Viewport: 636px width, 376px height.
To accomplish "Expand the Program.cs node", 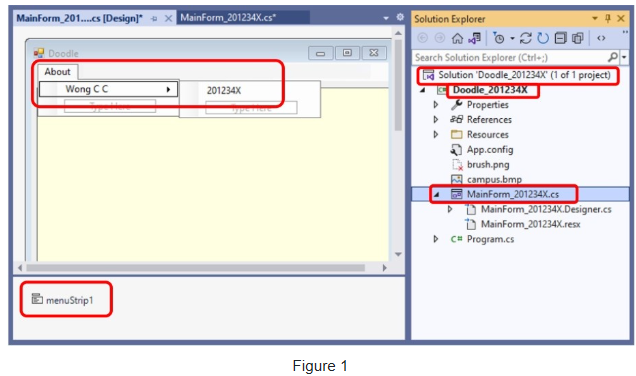I will tap(436, 239).
